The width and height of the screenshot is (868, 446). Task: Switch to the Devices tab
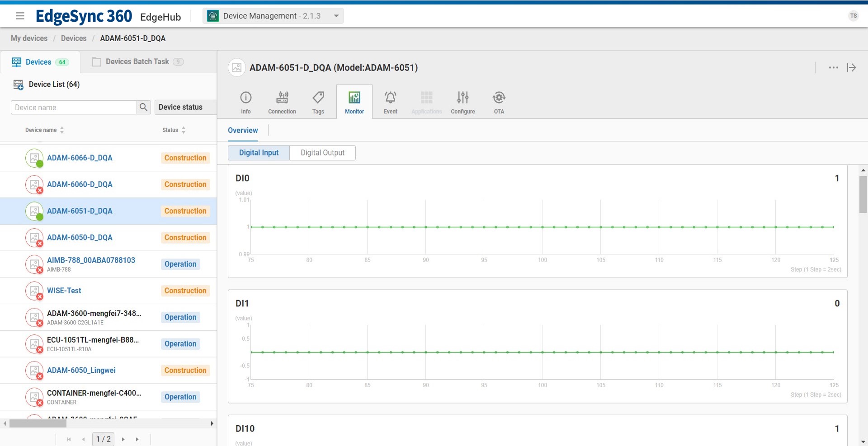40,62
